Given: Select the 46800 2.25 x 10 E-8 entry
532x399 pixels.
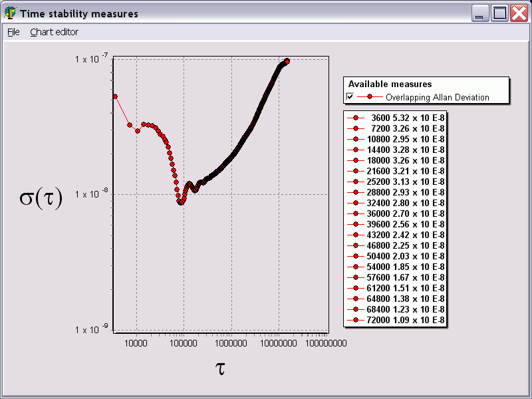Looking at the screenshot, I should click(396, 245).
